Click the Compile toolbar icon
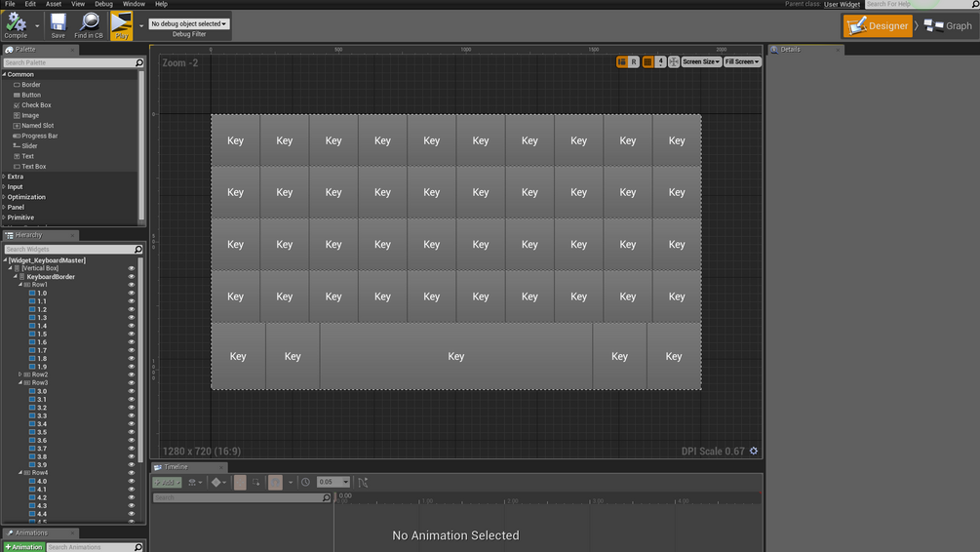The image size is (980, 552). 16,25
